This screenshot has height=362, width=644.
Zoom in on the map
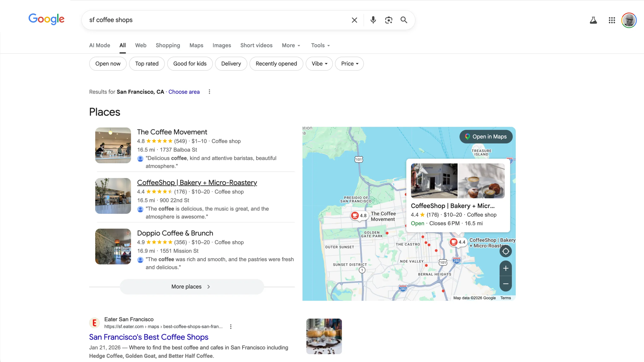coord(506,268)
